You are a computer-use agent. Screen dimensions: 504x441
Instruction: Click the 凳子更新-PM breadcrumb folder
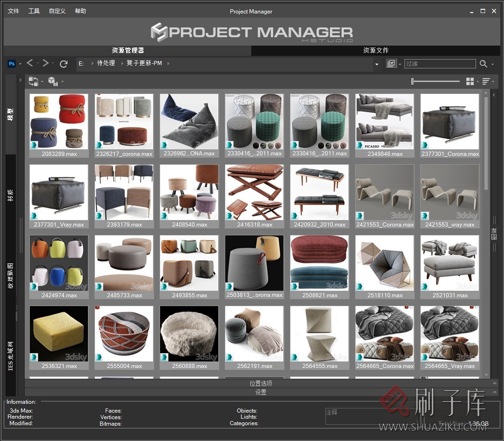(x=144, y=63)
